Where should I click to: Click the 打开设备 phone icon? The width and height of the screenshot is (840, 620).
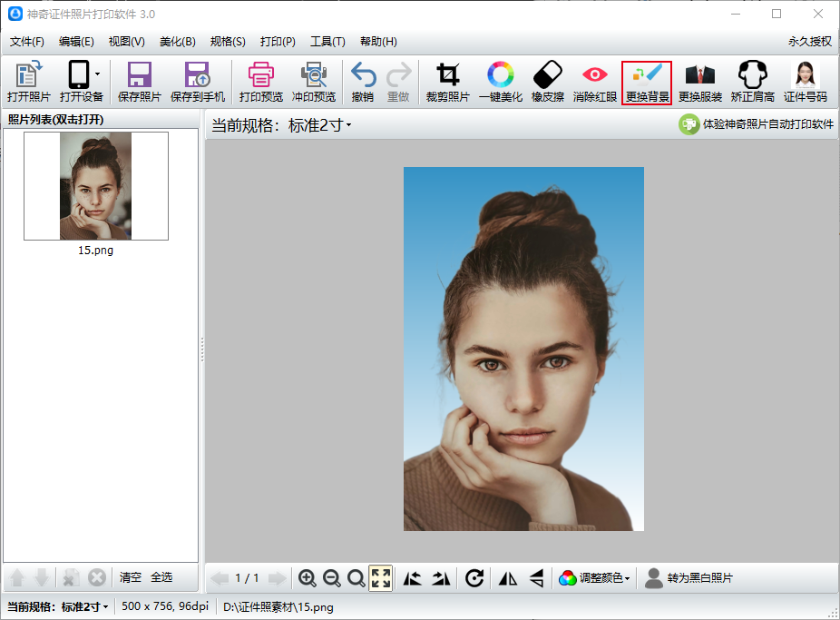[79, 75]
